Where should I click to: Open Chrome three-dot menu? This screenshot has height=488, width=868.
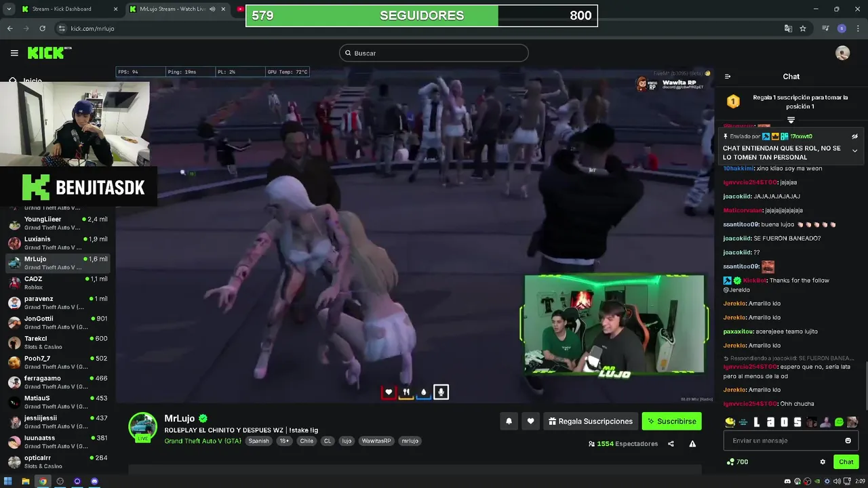(857, 28)
